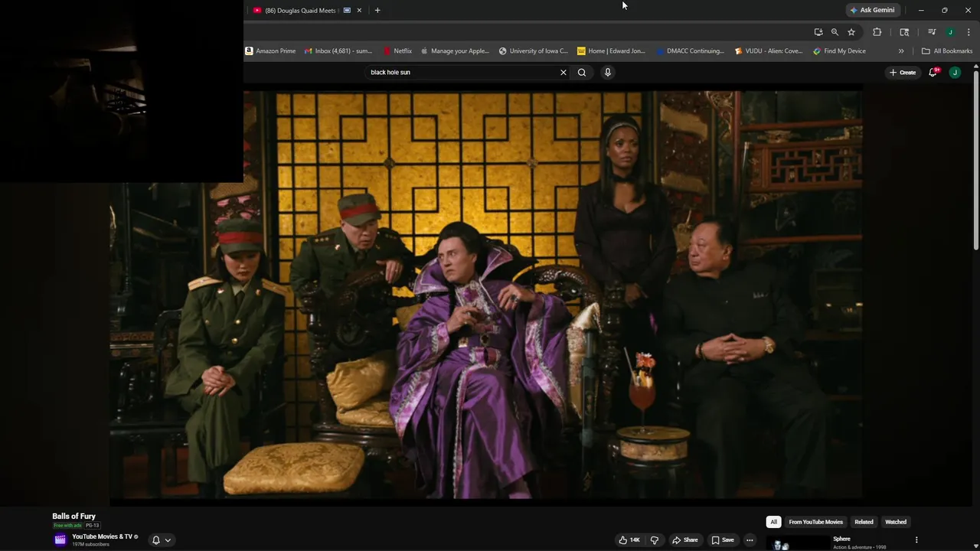Close the Douglas Quaid Meets tab
The image size is (980, 551).
tap(359, 10)
